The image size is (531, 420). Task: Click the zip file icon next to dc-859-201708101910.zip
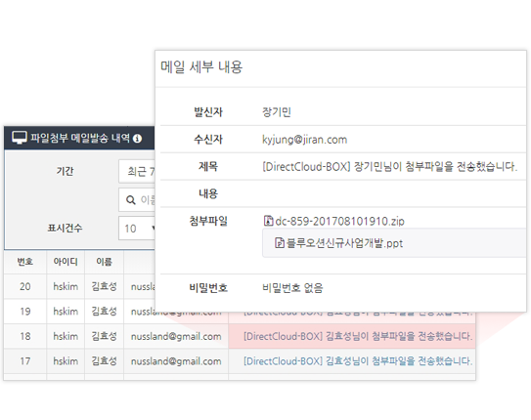(x=268, y=221)
